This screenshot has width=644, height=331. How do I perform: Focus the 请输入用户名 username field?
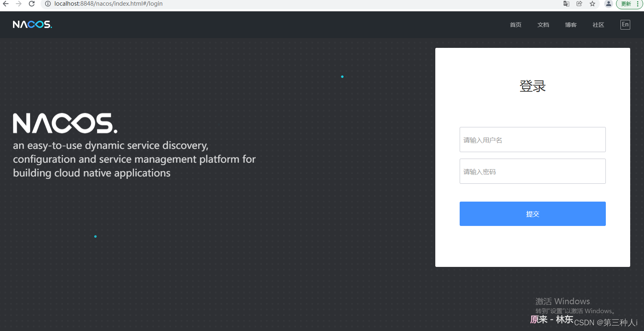(533, 140)
